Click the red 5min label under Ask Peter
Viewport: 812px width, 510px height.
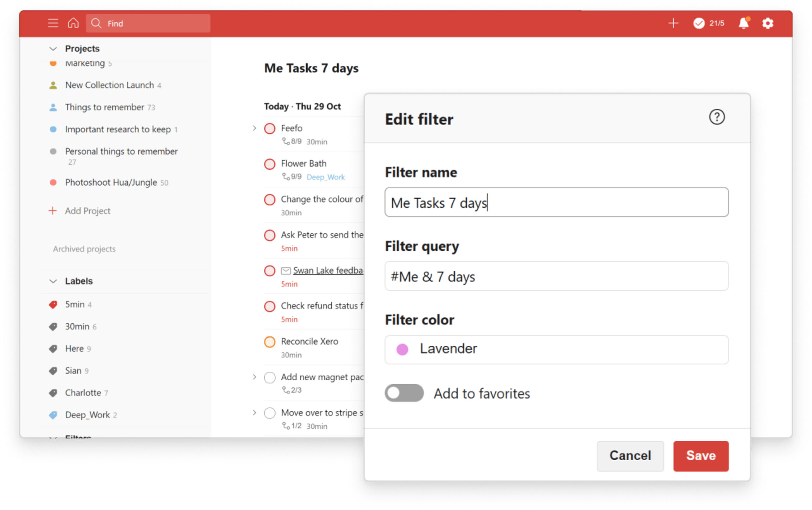pyautogui.click(x=289, y=249)
